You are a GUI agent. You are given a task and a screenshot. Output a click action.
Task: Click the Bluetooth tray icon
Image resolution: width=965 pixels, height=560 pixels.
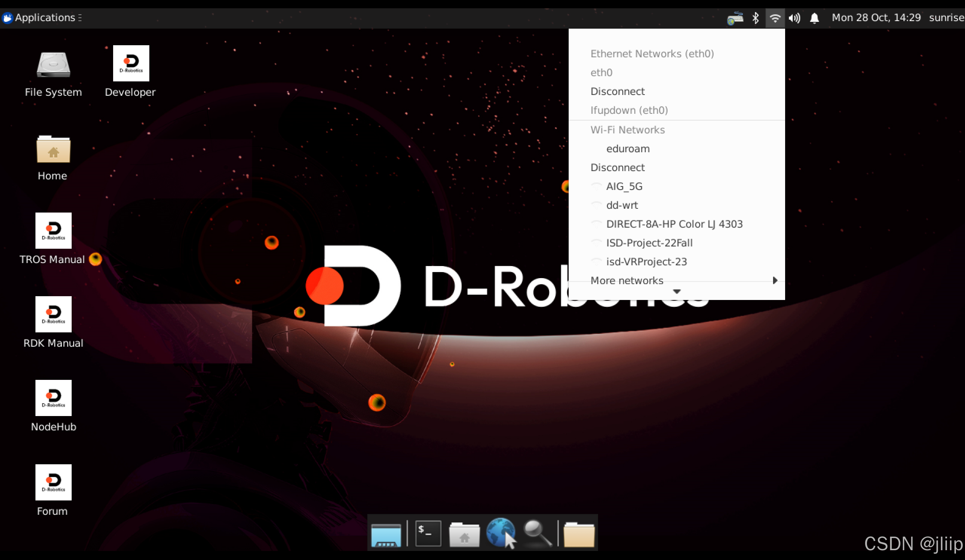point(755,18)
